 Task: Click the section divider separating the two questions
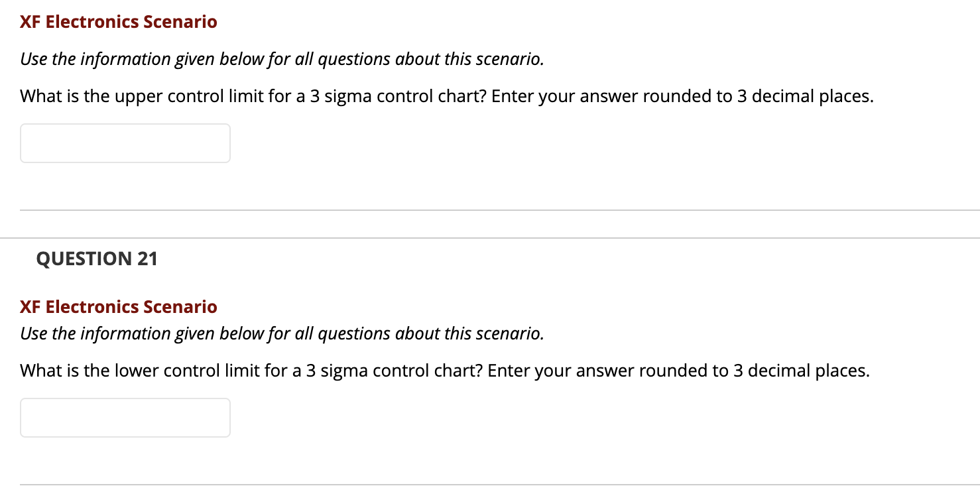490,237
